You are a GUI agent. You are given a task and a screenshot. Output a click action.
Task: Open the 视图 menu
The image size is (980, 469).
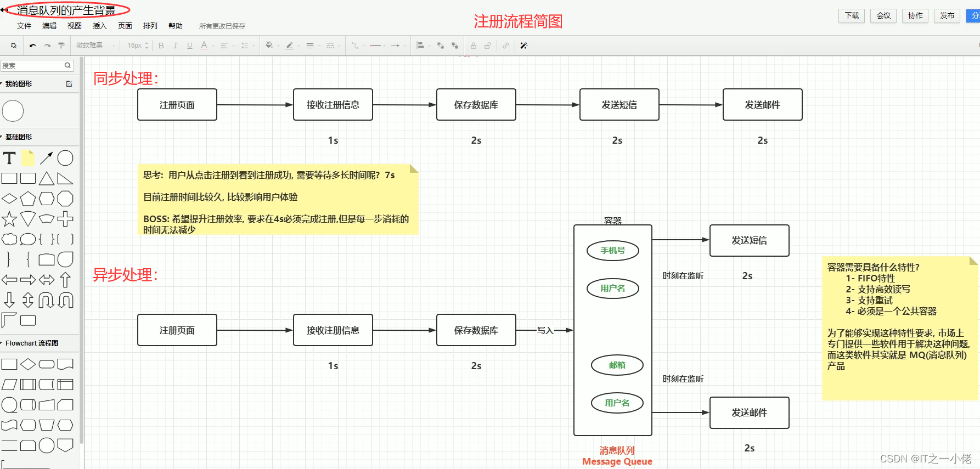[75, 26]
